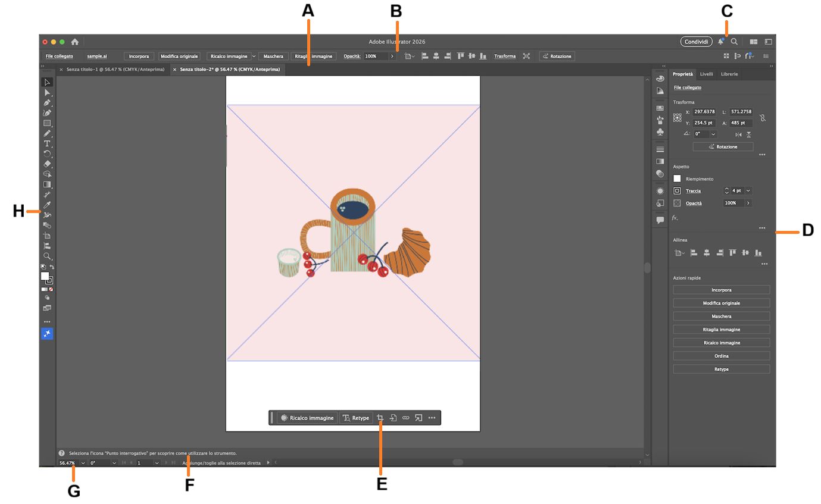Click the crop icon in the contextual task bar
The width and height of the screenshot is (821, 504).
pos(381,418)
